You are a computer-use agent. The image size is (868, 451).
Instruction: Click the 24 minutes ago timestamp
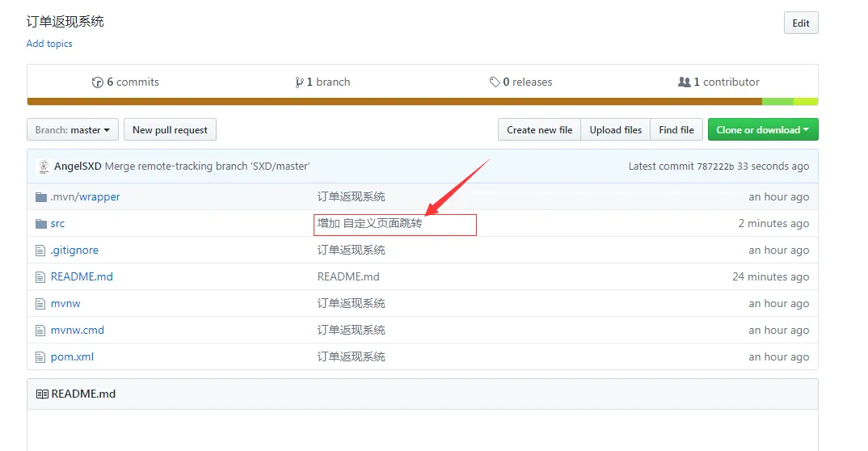(x=770, y=276)
